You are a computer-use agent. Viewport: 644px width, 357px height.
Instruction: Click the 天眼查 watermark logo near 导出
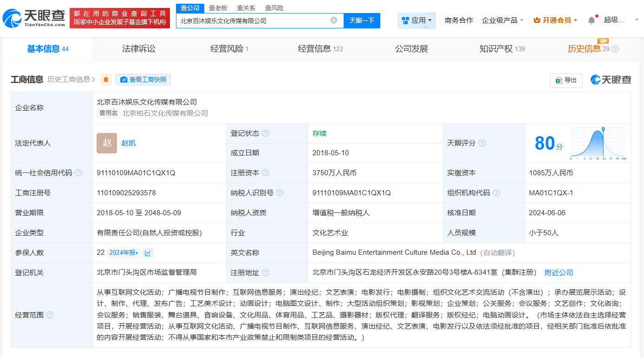(611, 80)
